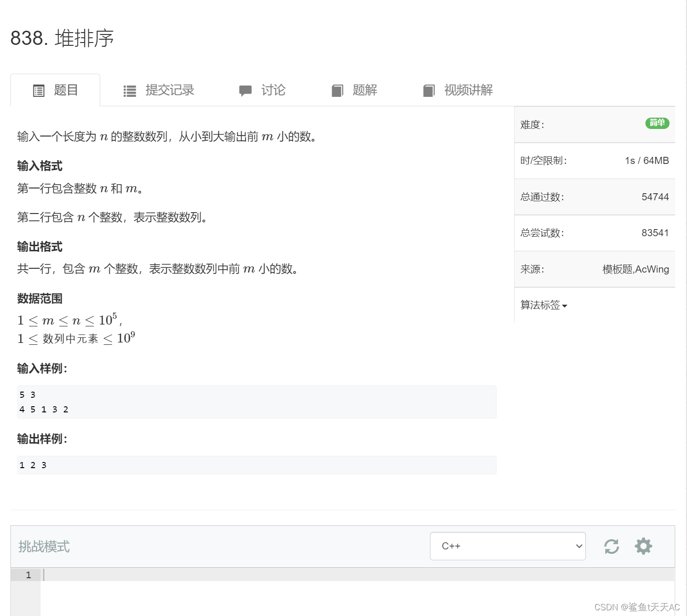This screenshot has width=687, height=616.
Task: Expand the 算法标签 section
Action: coord(542,305)
